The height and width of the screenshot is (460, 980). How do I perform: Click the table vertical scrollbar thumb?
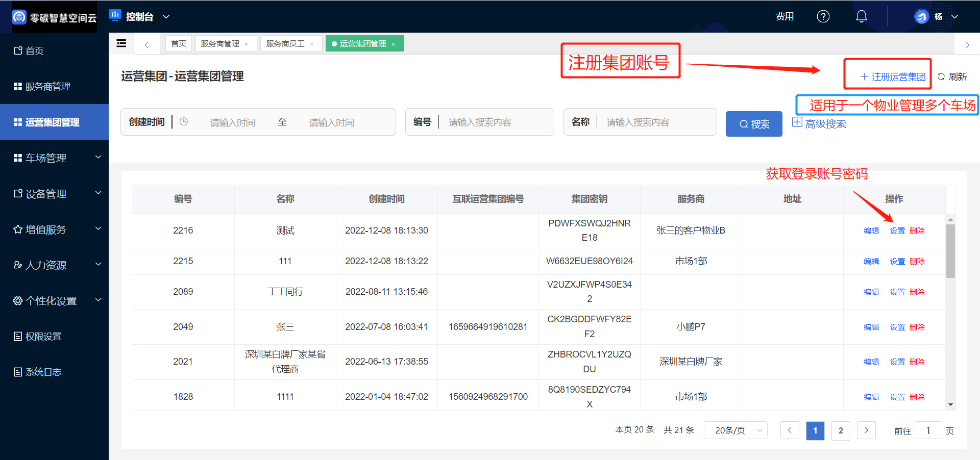click(950, 251)
